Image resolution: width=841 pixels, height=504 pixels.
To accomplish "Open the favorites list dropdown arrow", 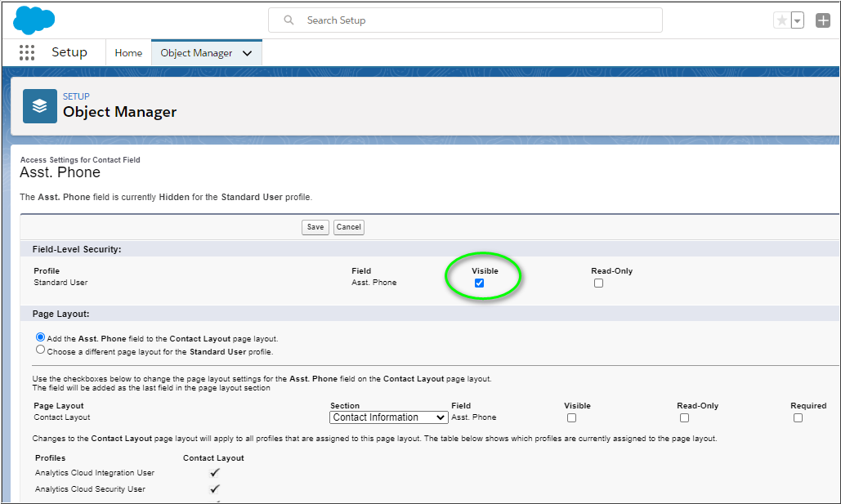I will (798, 20).
